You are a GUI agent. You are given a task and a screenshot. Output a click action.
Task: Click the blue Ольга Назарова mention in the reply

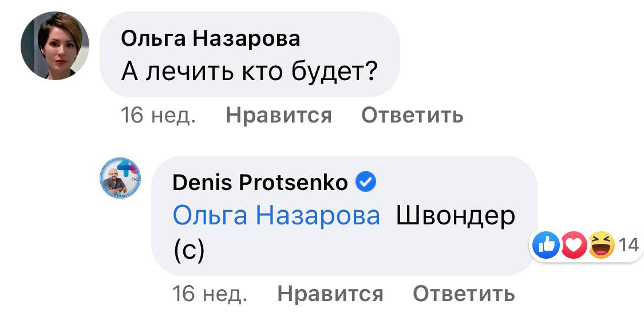(x=276, y=216)
